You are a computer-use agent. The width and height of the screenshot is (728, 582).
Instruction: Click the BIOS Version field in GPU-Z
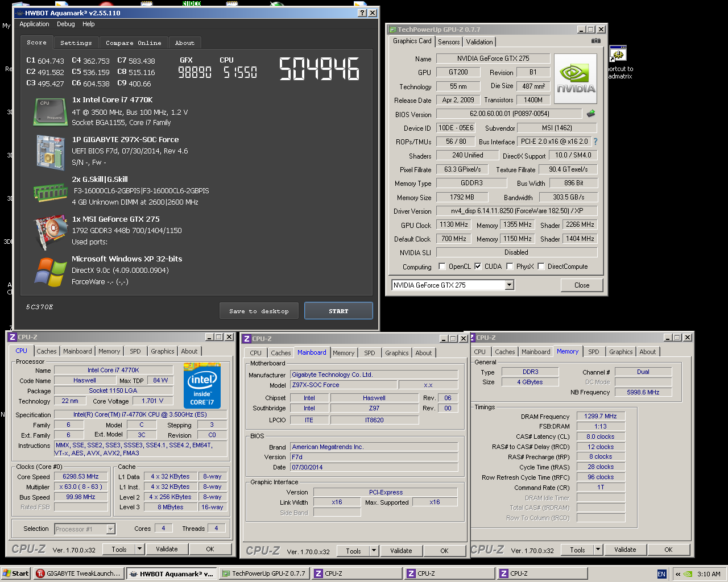(x=509, y=114)
